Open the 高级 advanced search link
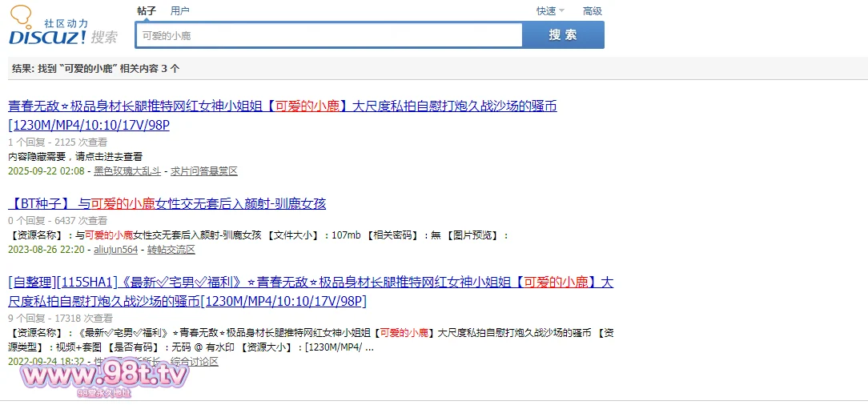This screenshot has height=405, width=868. click(592, 11)
